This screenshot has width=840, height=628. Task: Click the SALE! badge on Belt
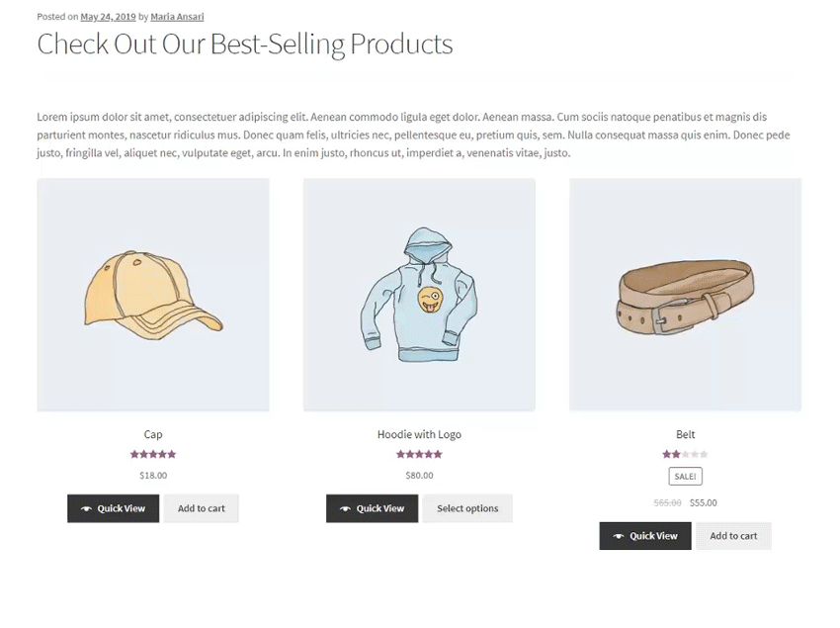pos(685,477)
